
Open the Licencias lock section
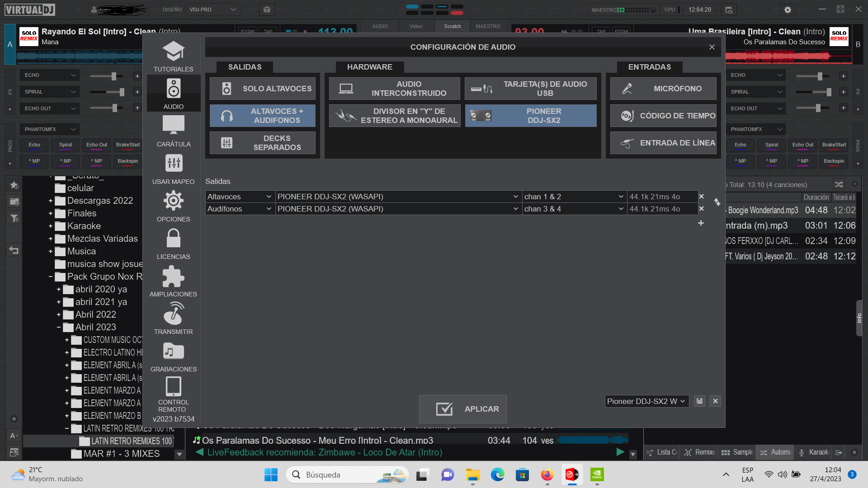pos(173,244)
